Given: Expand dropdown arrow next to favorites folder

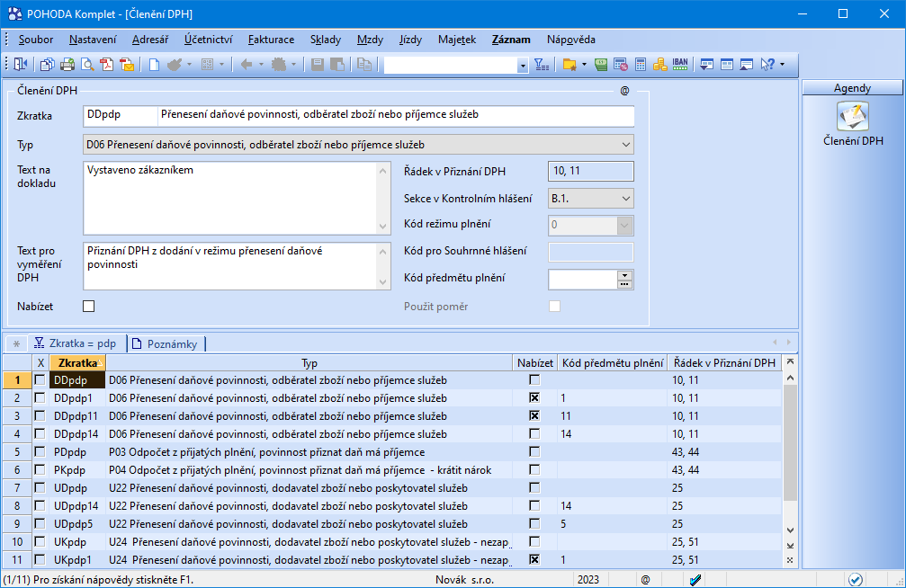Looking at the screenshot, I should tap(584, 64).
